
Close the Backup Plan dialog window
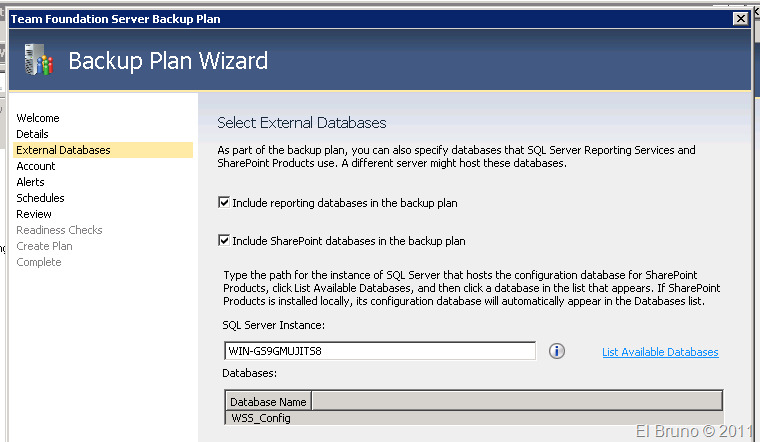740,18
